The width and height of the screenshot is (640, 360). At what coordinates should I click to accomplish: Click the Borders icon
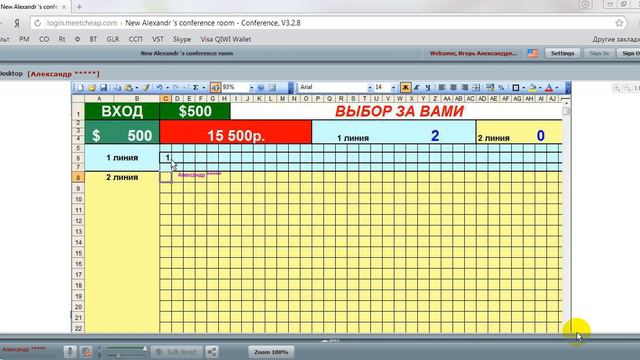(516, 87)
